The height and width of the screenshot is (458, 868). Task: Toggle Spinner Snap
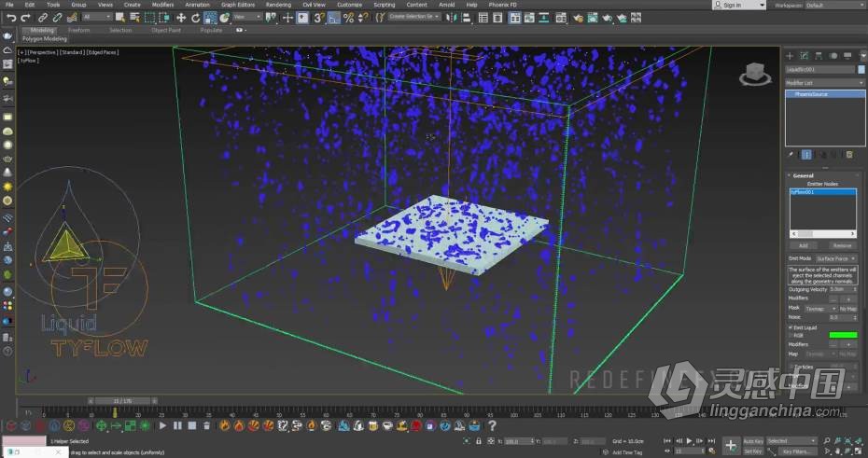click(362, 19)
